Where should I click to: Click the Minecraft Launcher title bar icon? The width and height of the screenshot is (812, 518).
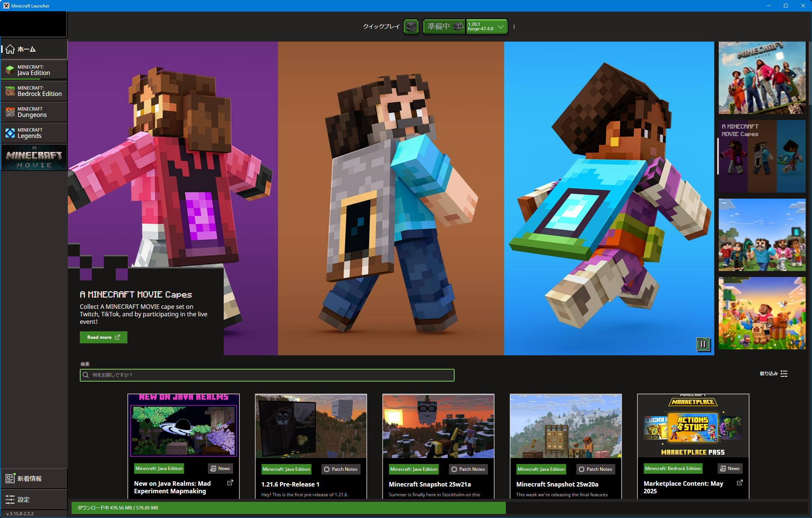pyautogui.click(x=6, y=6)
